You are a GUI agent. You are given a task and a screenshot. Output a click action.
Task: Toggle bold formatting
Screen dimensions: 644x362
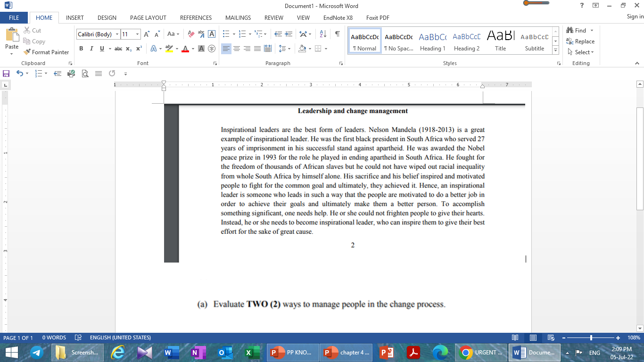[x=81, y=49]
